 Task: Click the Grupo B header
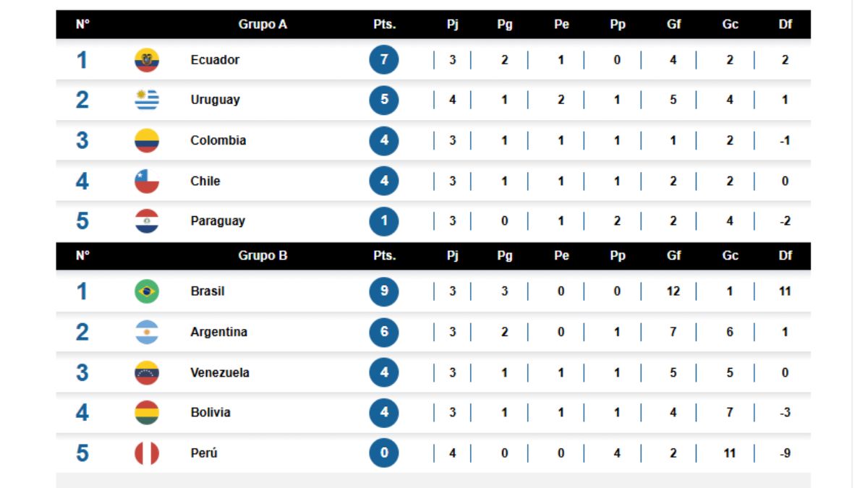(x=263, y=256)
